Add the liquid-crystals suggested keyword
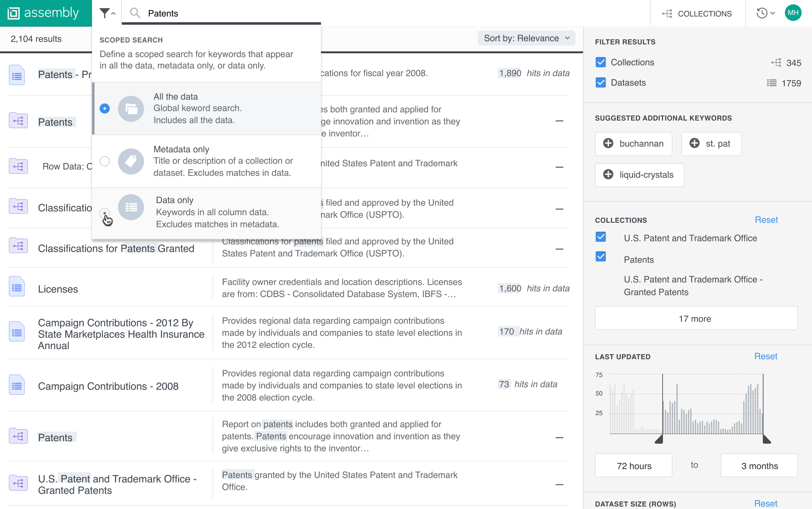This screenshot has height=509, width=812. point(640,175)
